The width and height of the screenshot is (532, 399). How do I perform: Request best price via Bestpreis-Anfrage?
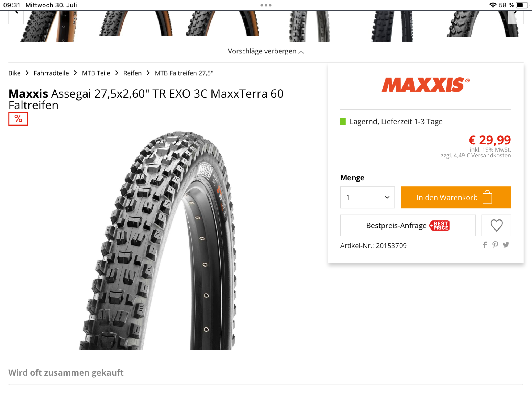[x=408, y=225]
